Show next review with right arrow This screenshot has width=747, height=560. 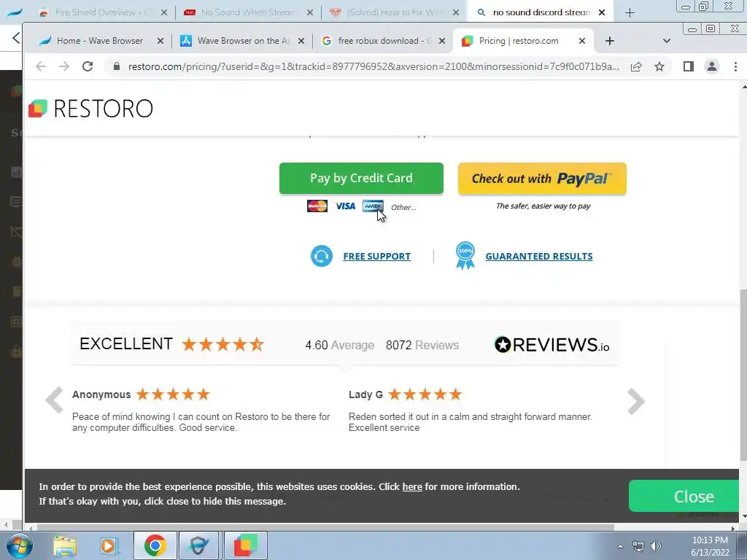pos(636,402)
